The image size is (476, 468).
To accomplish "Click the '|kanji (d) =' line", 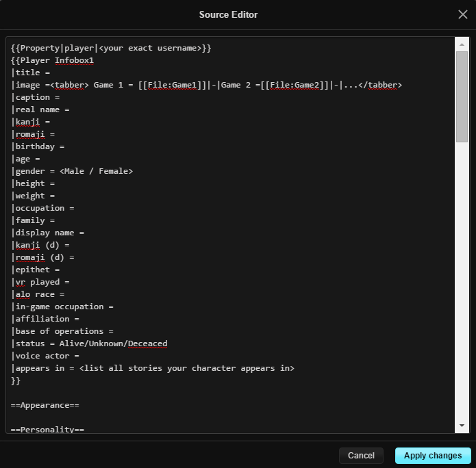I will coord(40,245).
